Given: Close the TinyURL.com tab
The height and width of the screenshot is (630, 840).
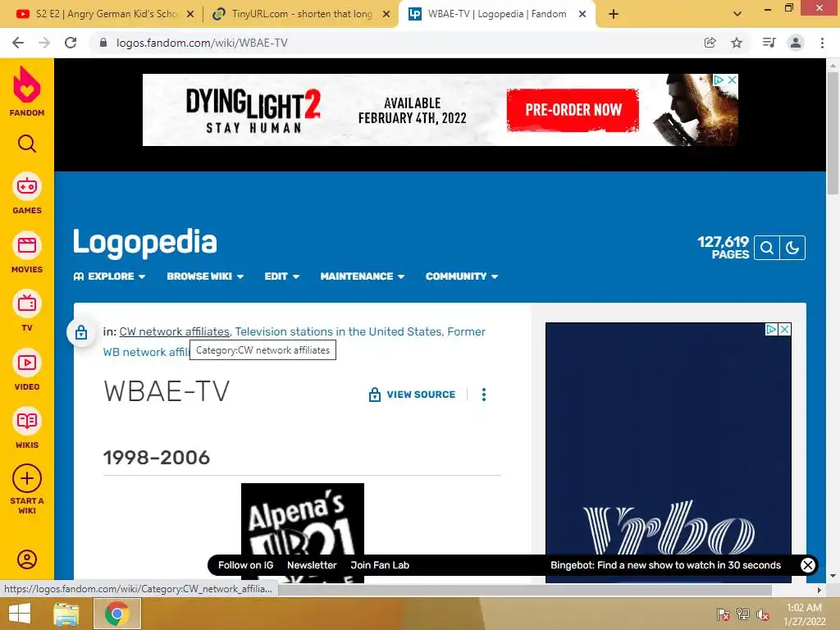Looking at the screenshot, I should [x=386, y=15].
